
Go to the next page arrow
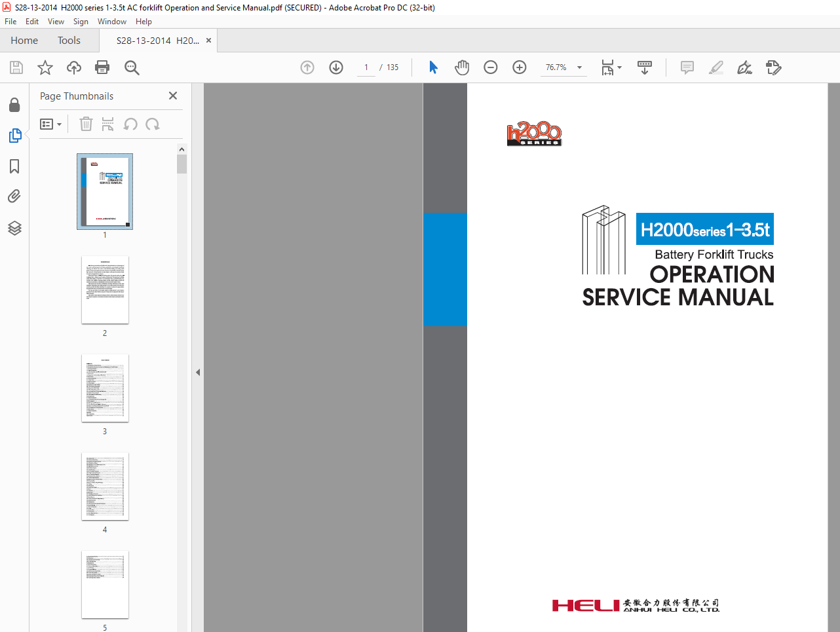coord(336,67)
